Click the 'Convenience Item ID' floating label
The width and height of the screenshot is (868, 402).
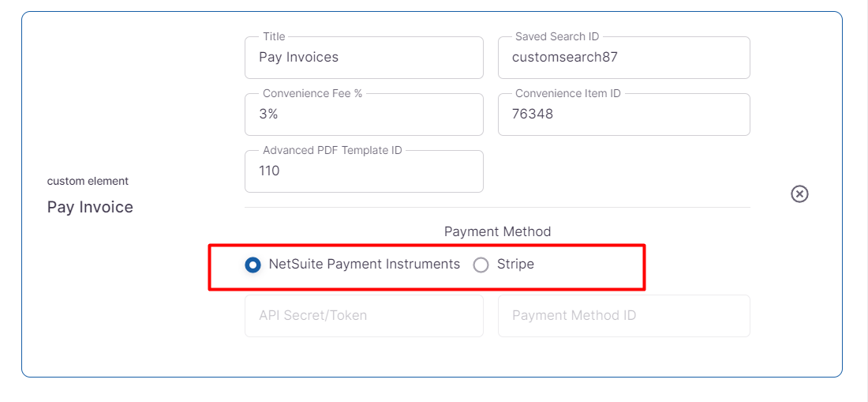(x=567, y=93)
